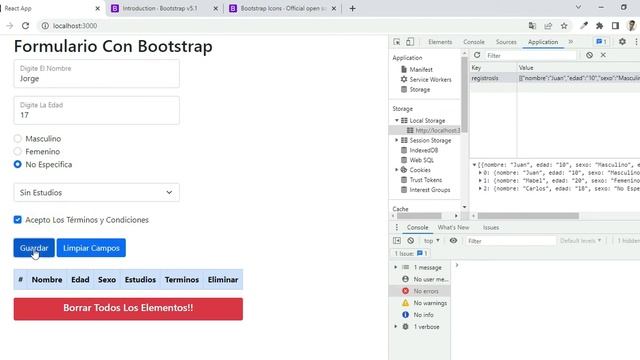
Task: Toggle the console sidebar icon
Action: 397,241
